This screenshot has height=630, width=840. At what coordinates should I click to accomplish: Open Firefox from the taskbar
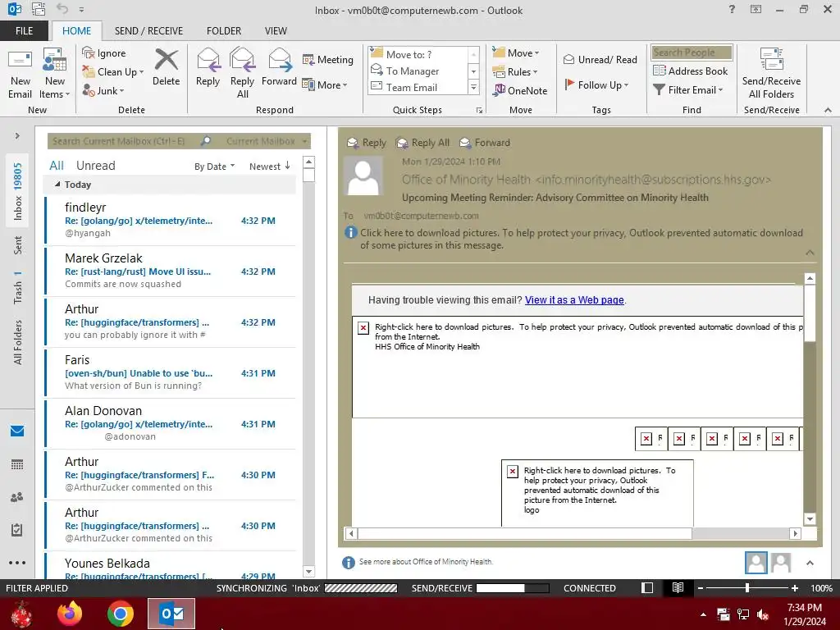pyautogui.click(x=70, y=614)
